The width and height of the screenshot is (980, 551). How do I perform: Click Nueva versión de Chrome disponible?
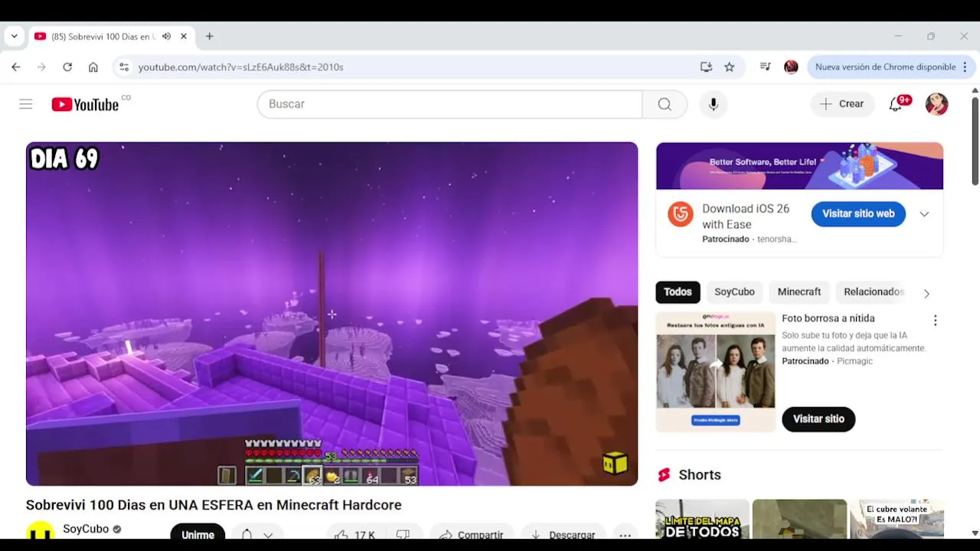click(885, 67)
